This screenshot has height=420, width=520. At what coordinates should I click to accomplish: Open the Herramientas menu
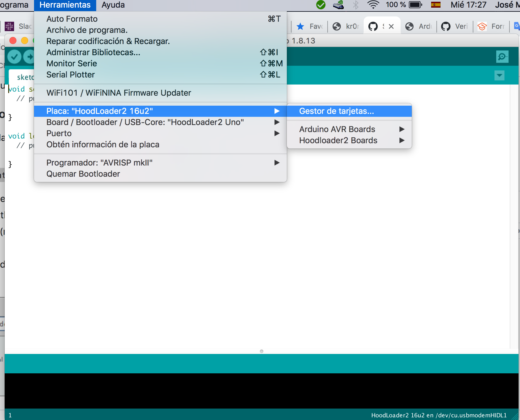(x=65, y=5)
